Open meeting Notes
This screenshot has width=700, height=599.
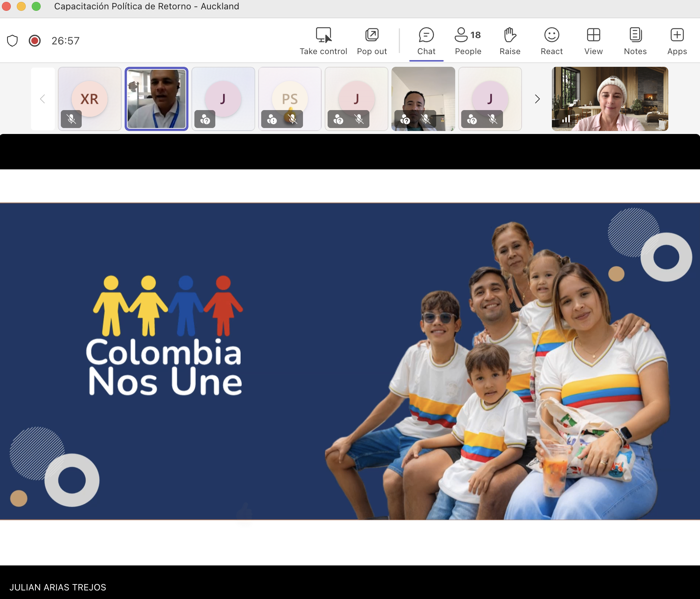point(635,41)
